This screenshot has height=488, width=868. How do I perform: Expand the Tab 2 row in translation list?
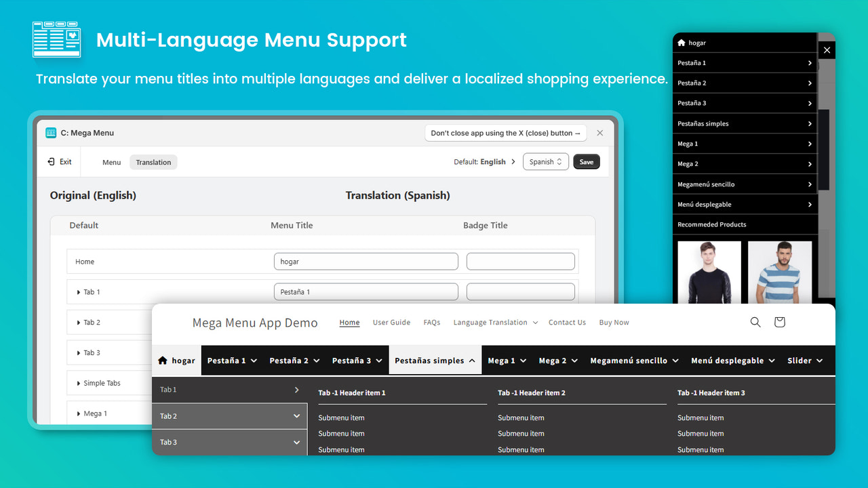[79, 323]
